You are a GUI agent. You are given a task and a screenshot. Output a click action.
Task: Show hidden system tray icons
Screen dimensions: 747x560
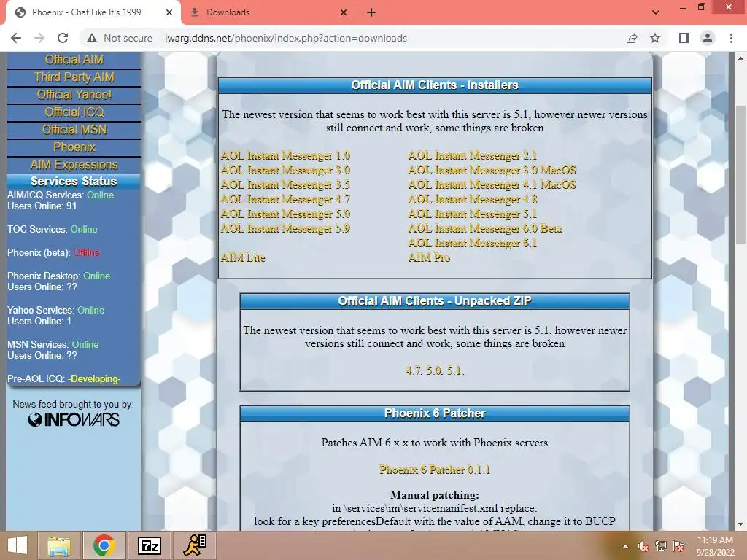(625, 546)
